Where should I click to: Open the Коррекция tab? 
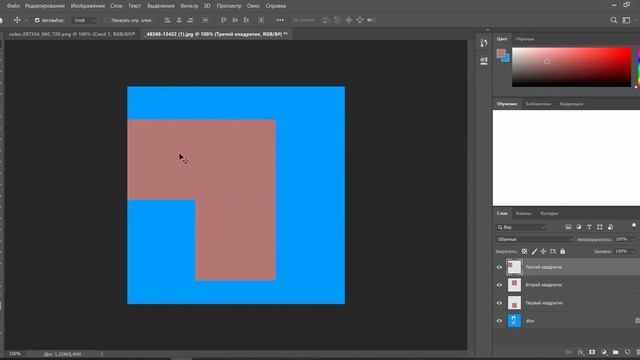click(x=571, y=104)
